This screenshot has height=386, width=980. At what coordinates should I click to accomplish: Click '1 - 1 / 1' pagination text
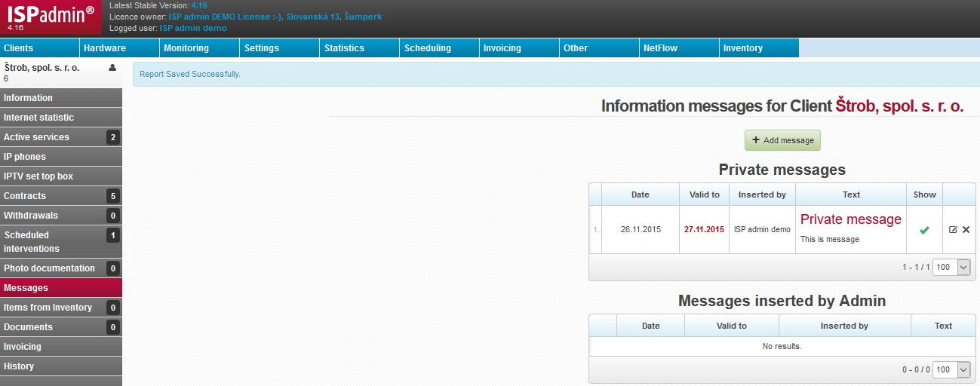[x=915, y=268]
